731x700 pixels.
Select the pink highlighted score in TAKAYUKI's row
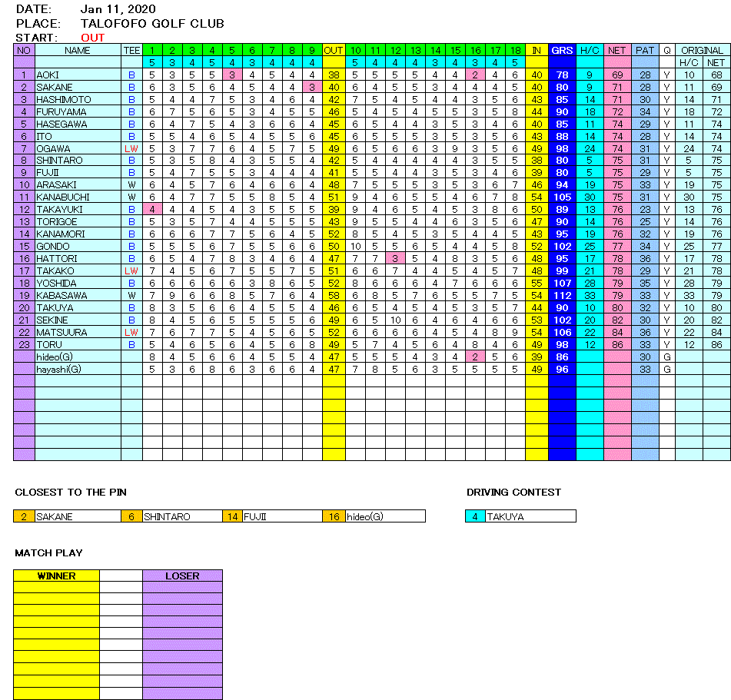click(x=152, y=209)
